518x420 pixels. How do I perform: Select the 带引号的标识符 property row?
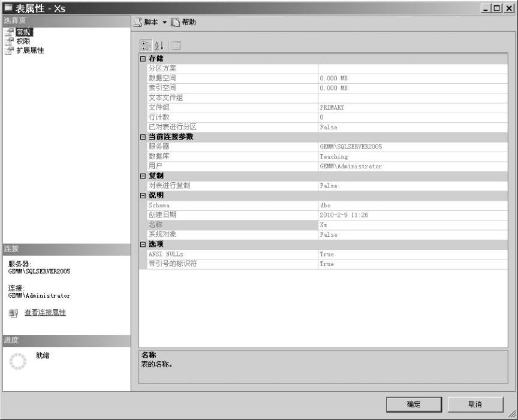(327, 264)
